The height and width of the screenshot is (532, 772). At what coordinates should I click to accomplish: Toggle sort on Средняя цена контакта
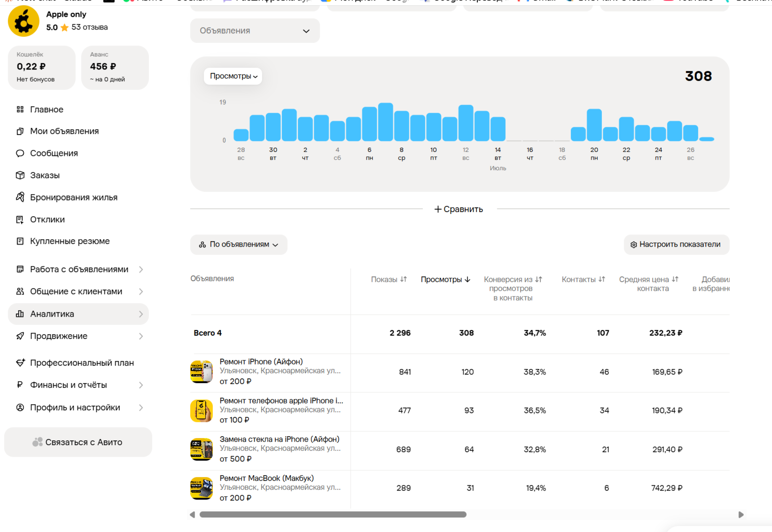pyautogui.click(x=649, y=284)
